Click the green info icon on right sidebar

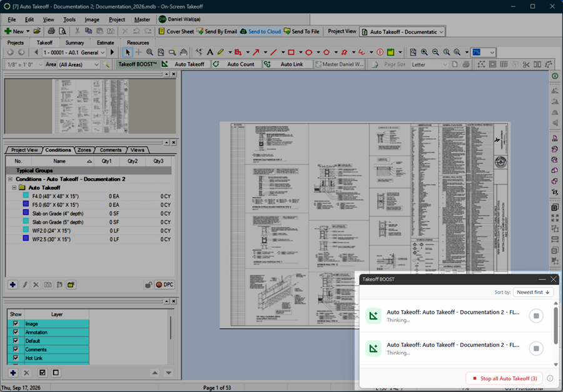555,76
